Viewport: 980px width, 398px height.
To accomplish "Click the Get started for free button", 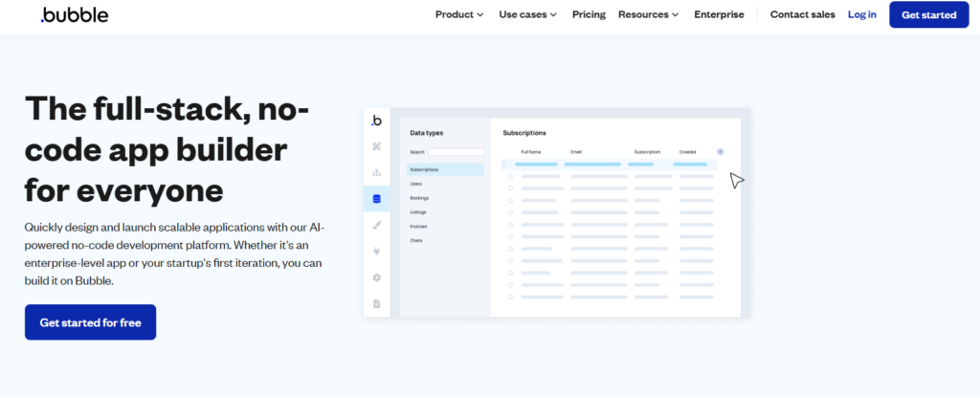I will 90,322.
